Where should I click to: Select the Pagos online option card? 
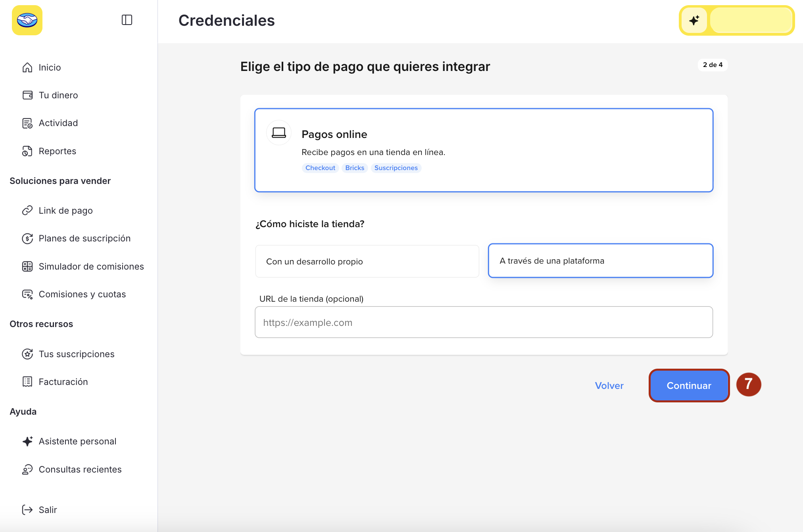point(484,150)
